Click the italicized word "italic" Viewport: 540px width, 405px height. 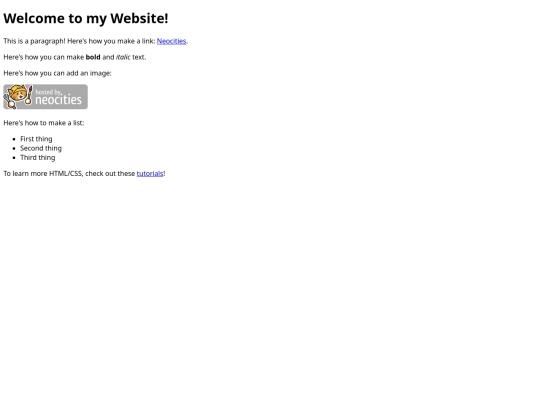[123, 57]
